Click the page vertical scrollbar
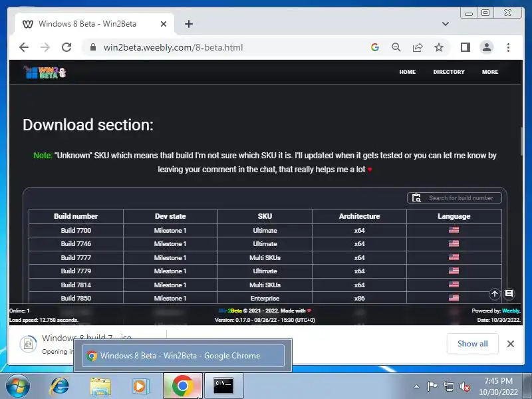The width and height of the screenshot is (532, 399). pyautogui.click(x=522, y=141)
